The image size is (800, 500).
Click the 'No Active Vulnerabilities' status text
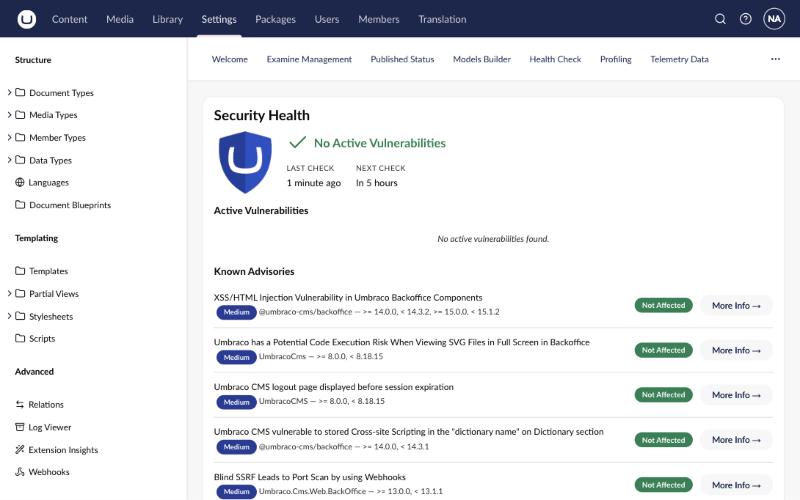[x=380, y=143]
